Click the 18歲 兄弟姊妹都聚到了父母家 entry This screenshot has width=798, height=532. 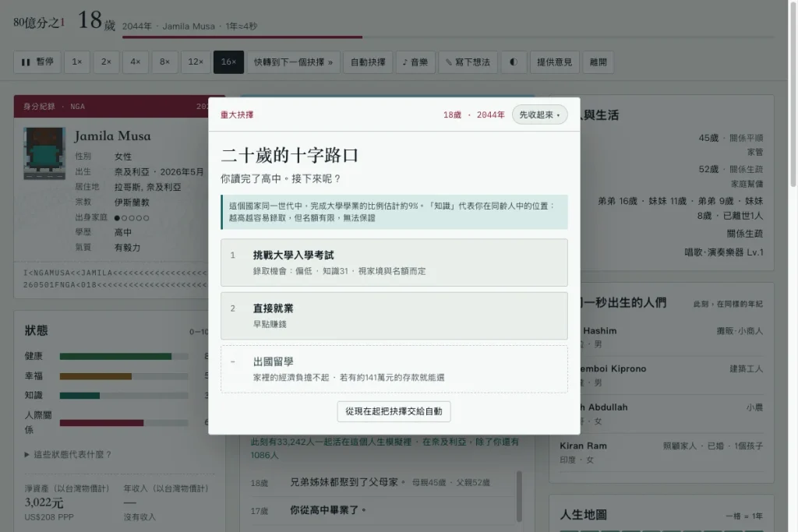click(383, 482)
